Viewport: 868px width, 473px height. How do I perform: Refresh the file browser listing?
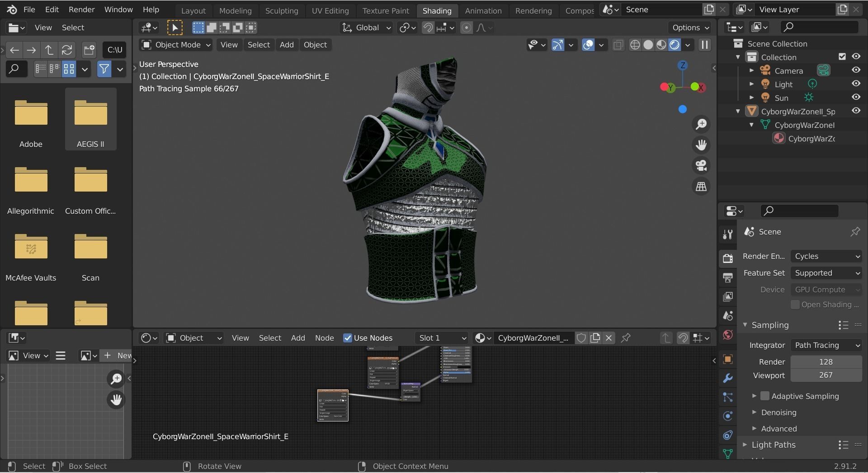coord(67,50)
